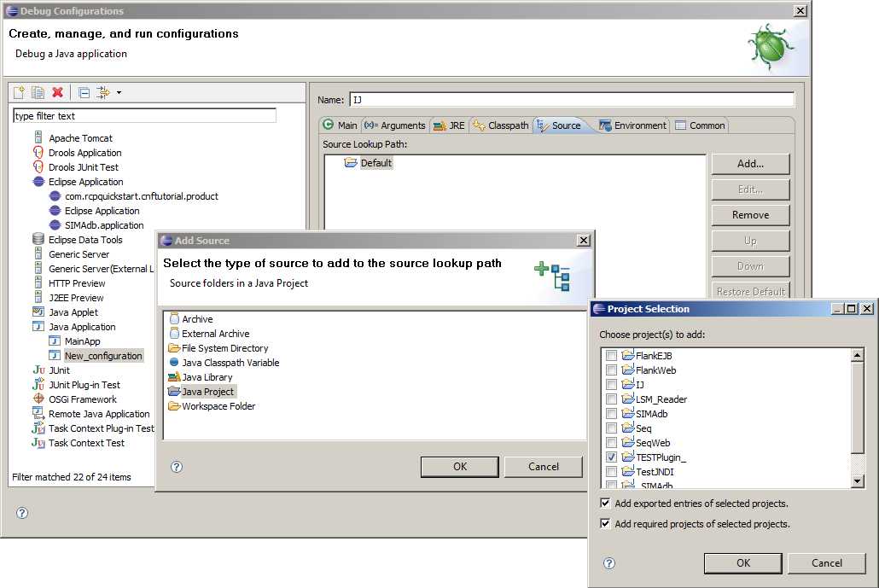Click project list scrollbar up arrow
The width and height of the screenshot is (879, 588).
tap(857, 355)
